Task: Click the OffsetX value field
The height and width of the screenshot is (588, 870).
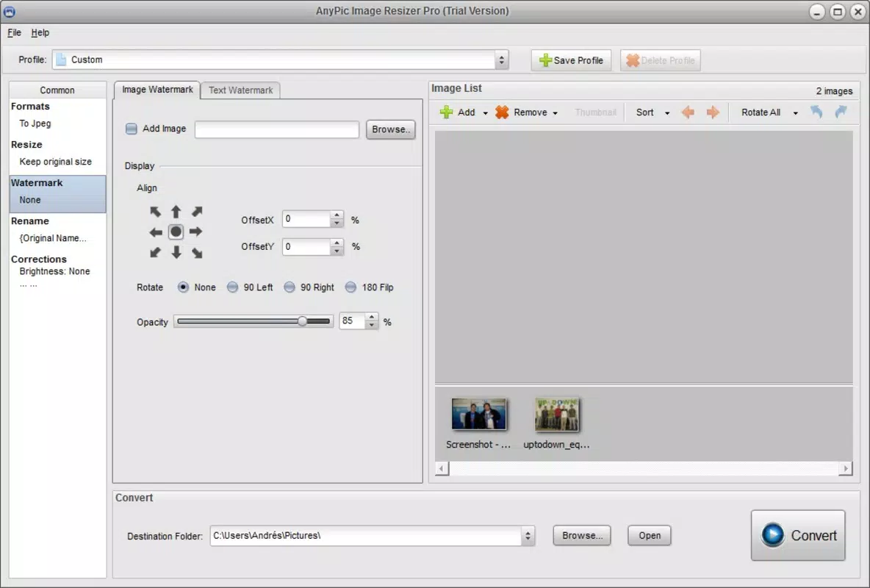Action: tap(307, 219)
